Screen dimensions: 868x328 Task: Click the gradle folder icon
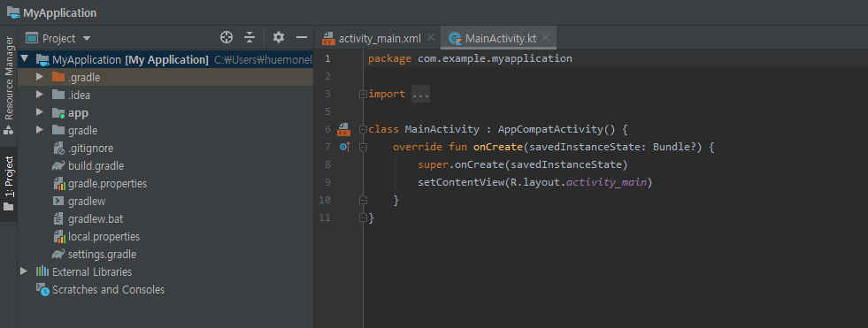pyautogui.click(x=58, y=130)
